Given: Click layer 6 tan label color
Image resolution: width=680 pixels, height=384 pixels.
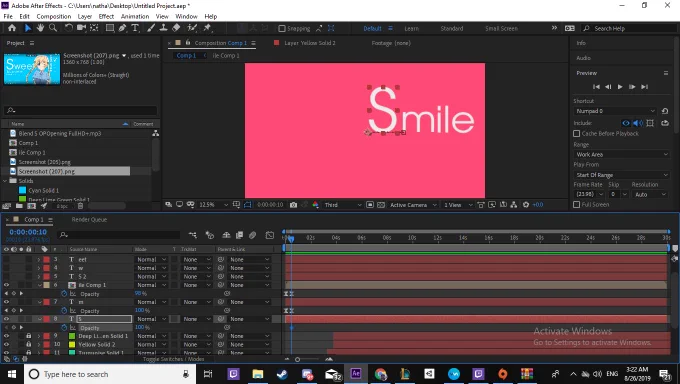Looking at the screenshot, I should 46,285.
